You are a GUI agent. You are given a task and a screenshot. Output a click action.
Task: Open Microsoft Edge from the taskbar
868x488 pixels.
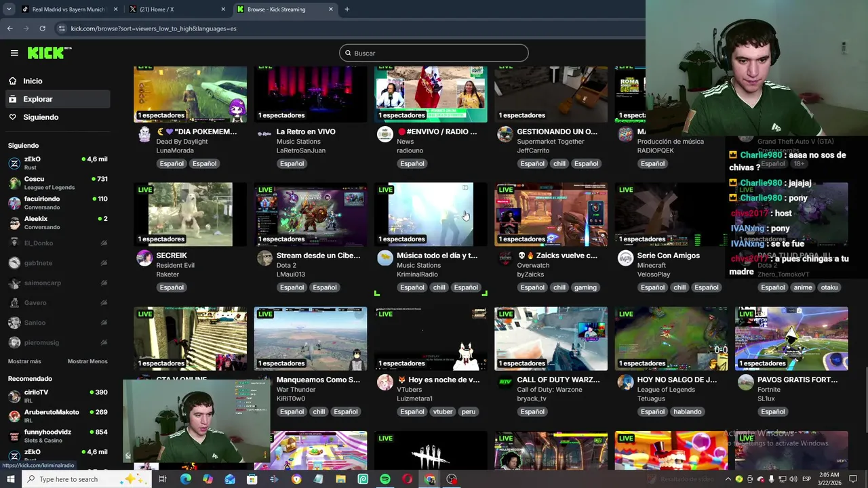(186, 479)
